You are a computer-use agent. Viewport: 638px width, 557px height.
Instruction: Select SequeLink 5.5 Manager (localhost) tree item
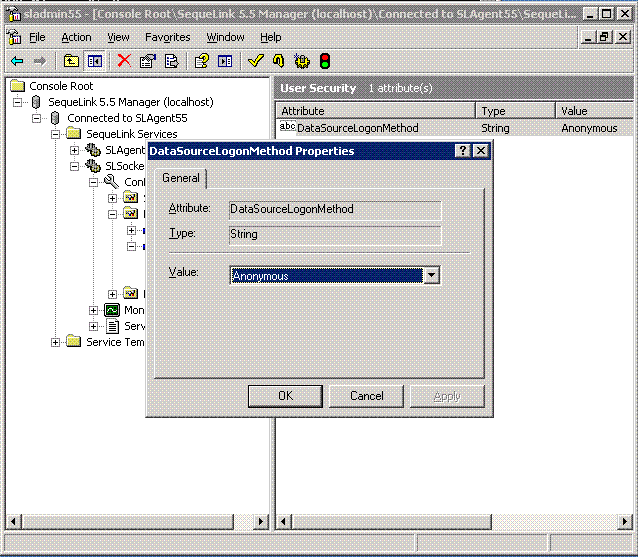click(131, 102)
